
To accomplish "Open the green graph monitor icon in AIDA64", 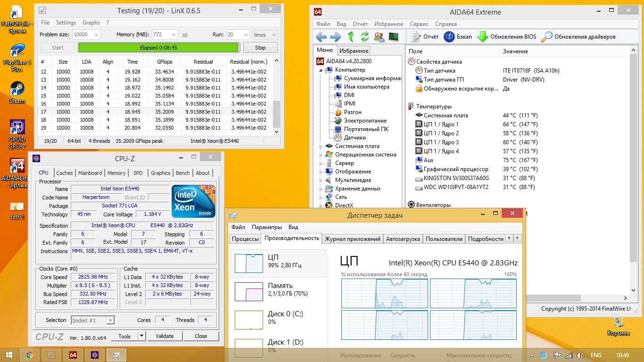I will [394, 36].
